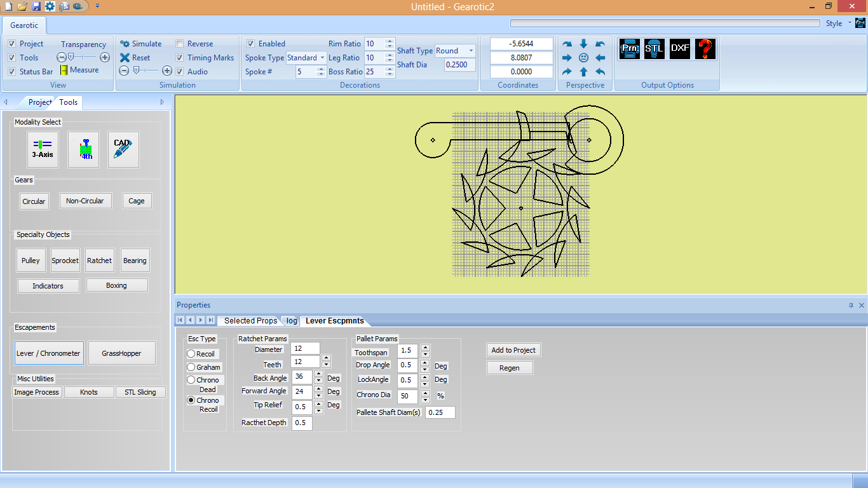
Task: Open the Spoke Type dropdown
Action: point(323,58)
